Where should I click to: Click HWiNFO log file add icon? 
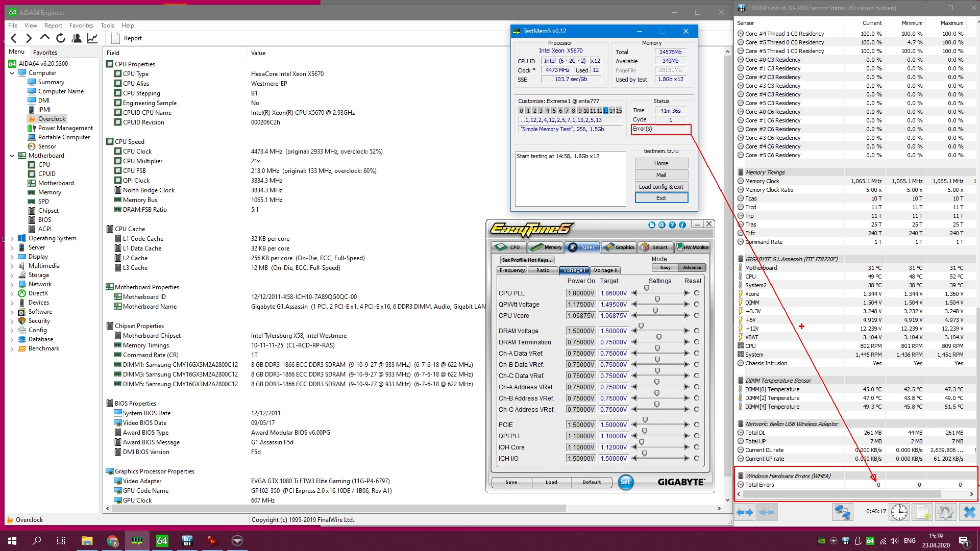(x=923, y=512)
